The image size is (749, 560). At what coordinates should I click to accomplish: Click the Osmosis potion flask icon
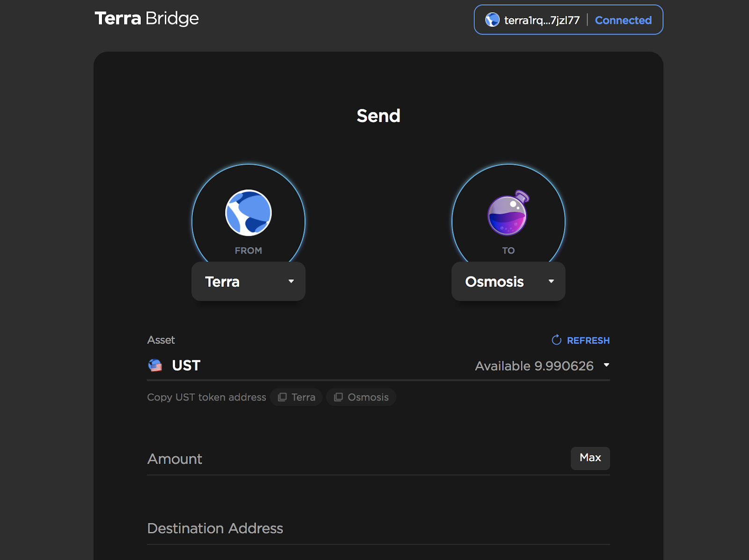[508, 213]
